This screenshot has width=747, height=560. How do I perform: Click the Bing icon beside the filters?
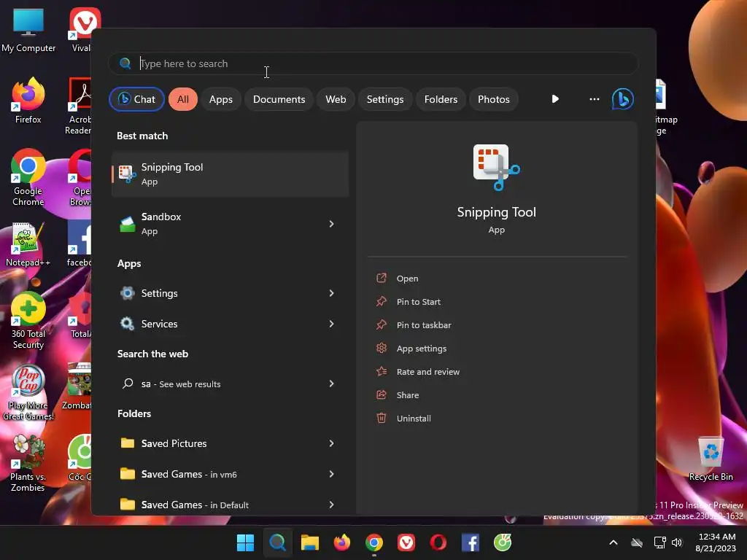point(622,99)
